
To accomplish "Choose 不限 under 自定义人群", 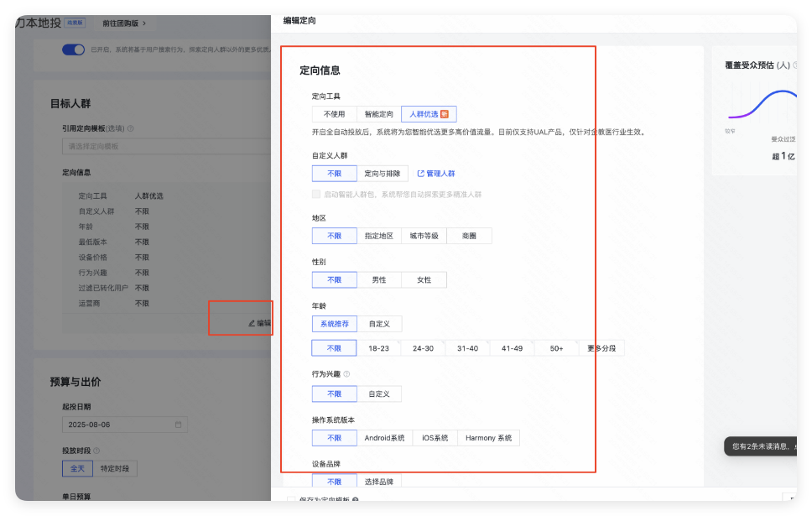I will click(x=334, y=174).
